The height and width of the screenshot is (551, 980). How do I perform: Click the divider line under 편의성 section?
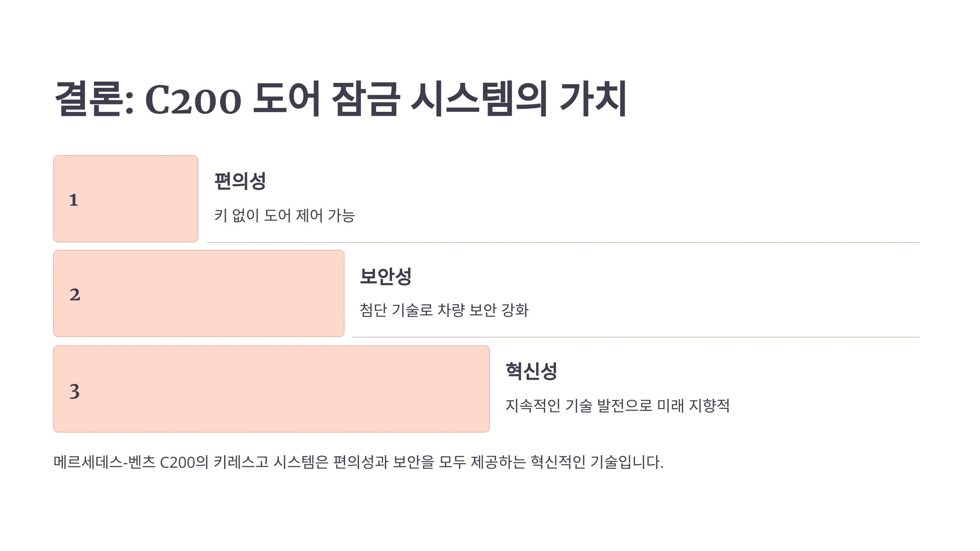(563, 242)
